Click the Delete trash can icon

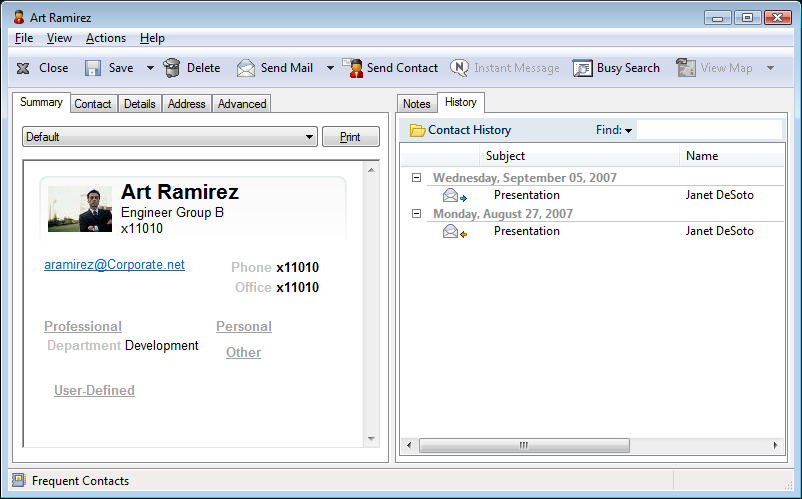pyautogui.click(x=172, y=68)
